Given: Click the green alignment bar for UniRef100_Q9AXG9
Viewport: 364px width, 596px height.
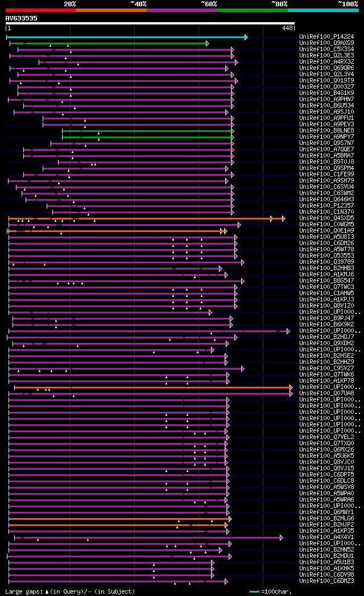Looking at the screenshot, I should pyautogui.click(x=109, y=44).
